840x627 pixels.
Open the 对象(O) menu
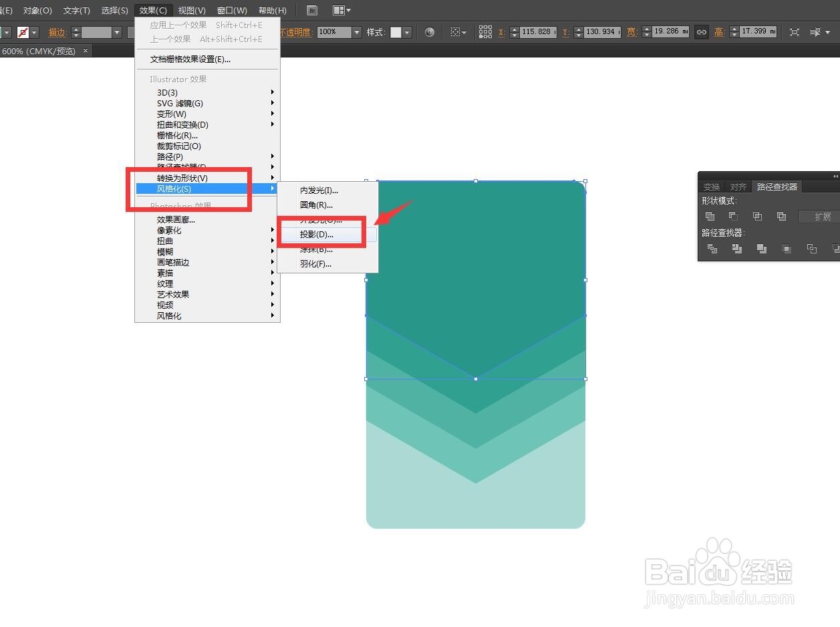coord(37,10)
